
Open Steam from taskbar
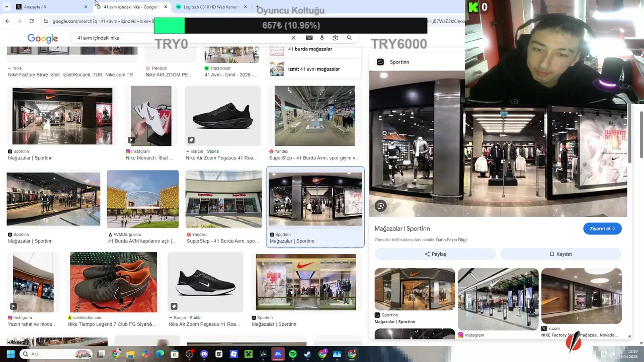[307, 354]
